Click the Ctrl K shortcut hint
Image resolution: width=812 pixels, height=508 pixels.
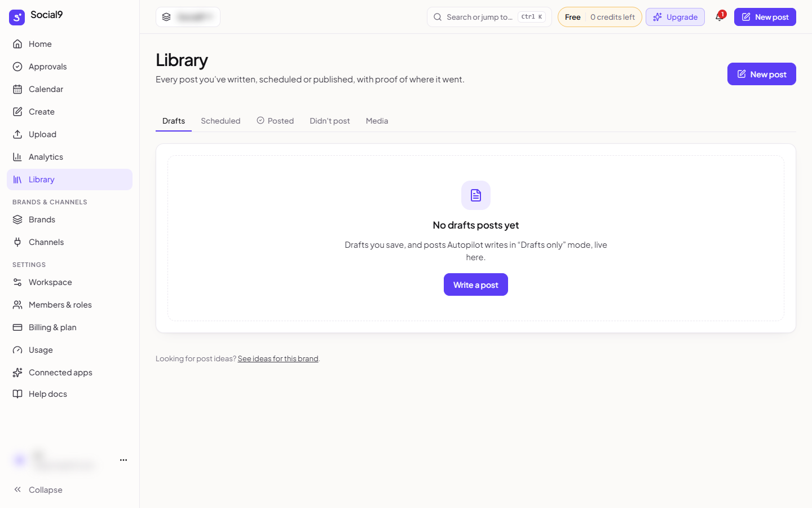532,17
